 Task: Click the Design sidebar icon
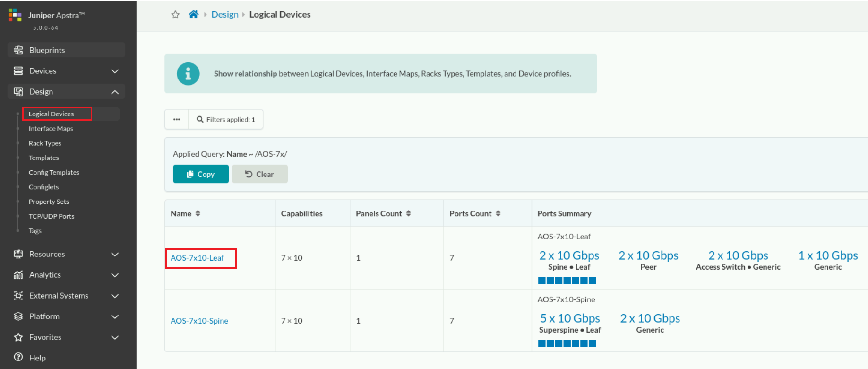tap(18, 92)
